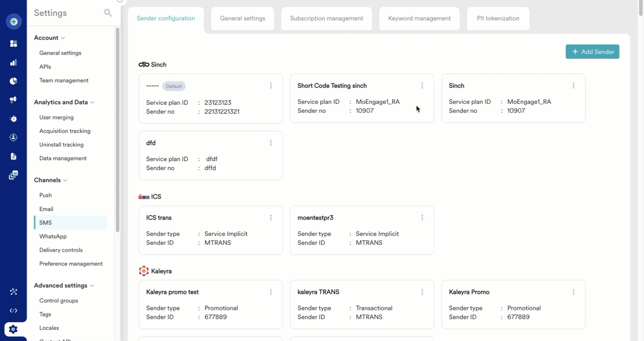
Task: Click the settings gear icon
Action: click(13, 329)
